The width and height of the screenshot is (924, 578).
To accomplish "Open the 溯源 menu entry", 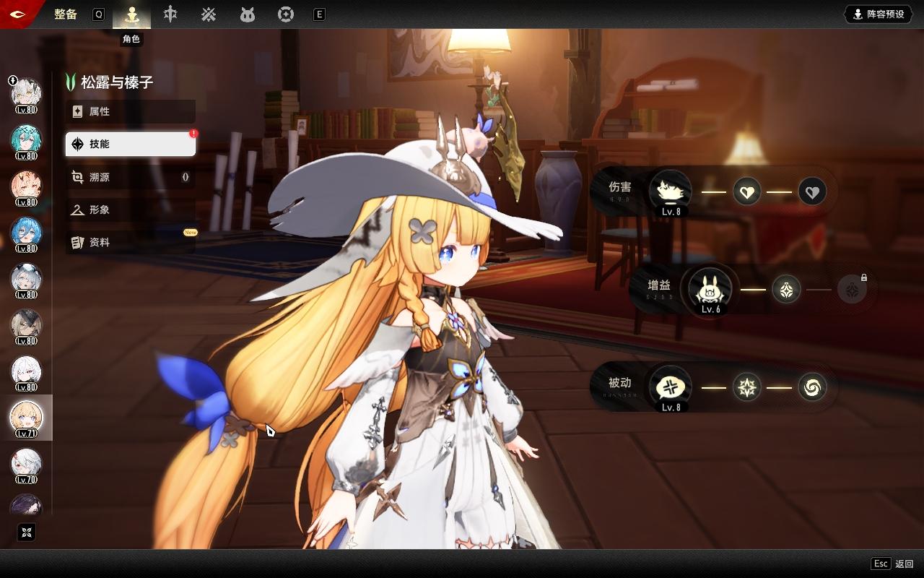I will click(131, 177).
